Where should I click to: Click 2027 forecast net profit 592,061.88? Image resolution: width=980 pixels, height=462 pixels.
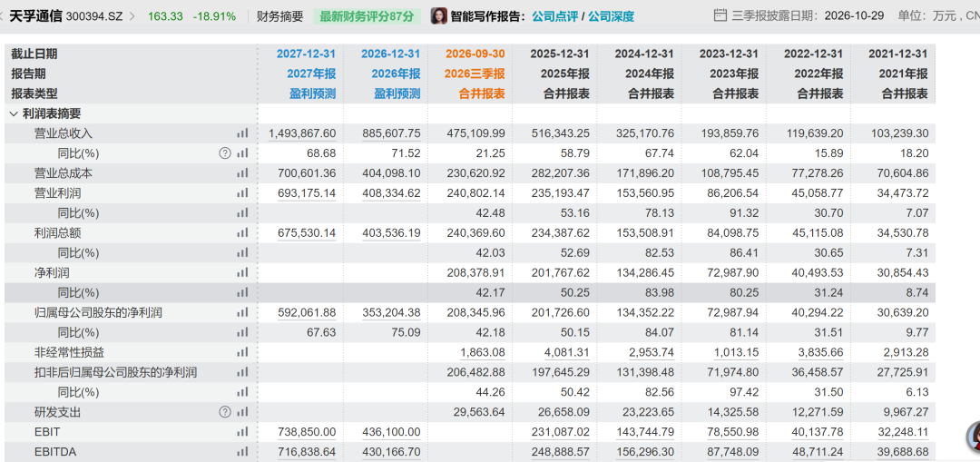coord(307,312)
